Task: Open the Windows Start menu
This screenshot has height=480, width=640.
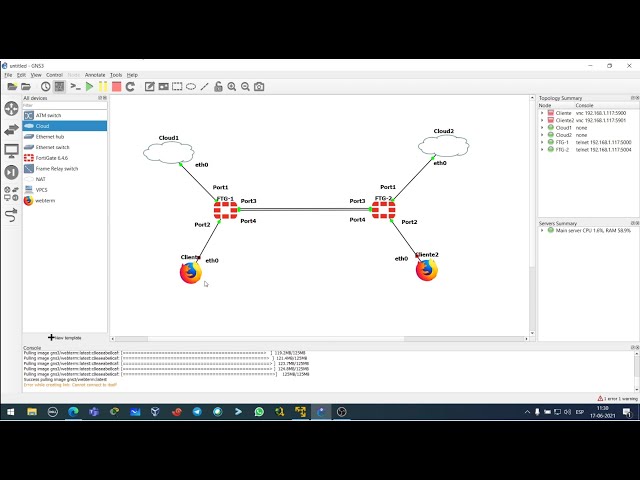Action: tap(11, 412)
